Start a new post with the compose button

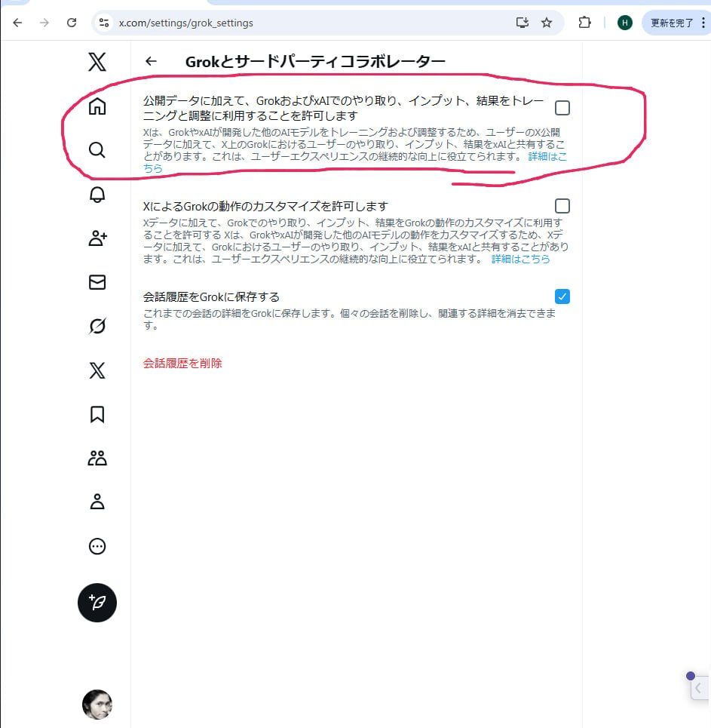[x=97, y=603]
